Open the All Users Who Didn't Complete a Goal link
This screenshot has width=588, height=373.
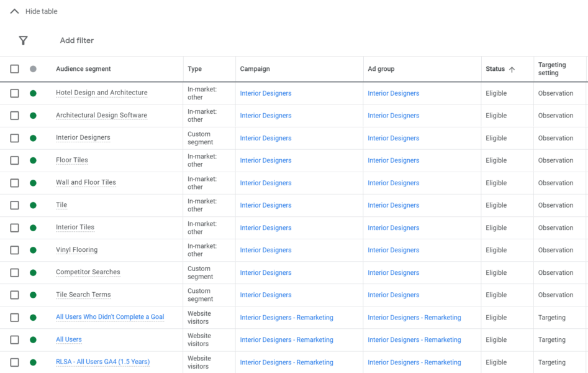click(110, 317)
